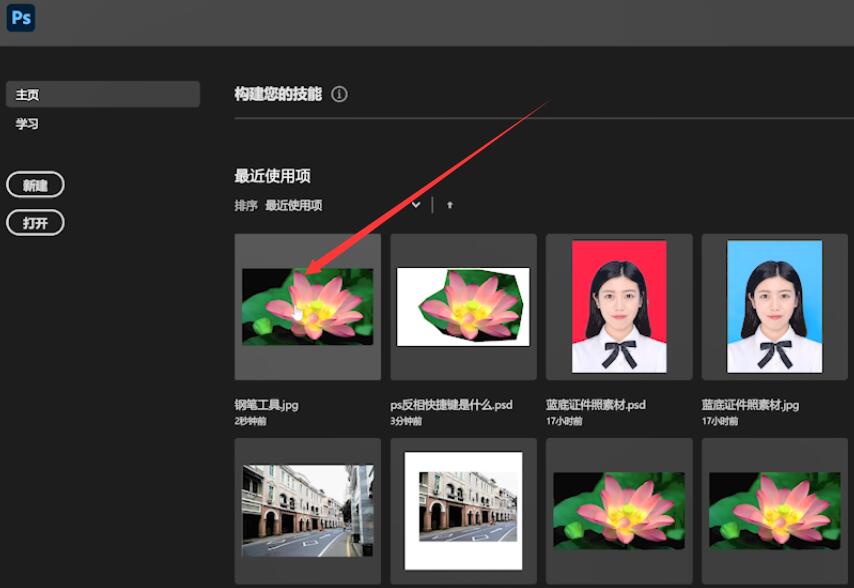Open the 钢笔工具.jpg lotus thumbnail
The height and width of the screenshot is (588, 854).
click(308, 307)
